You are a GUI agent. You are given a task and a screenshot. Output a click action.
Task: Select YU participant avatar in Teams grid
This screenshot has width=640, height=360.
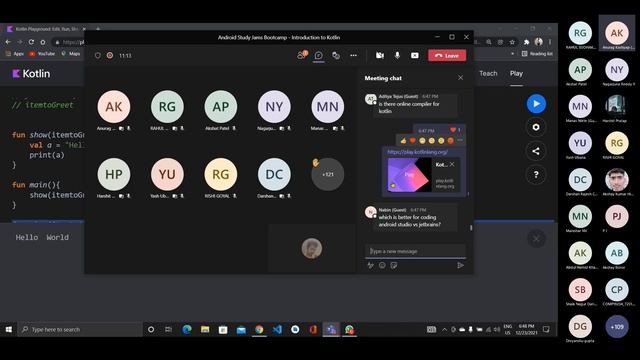click(167, 174)
